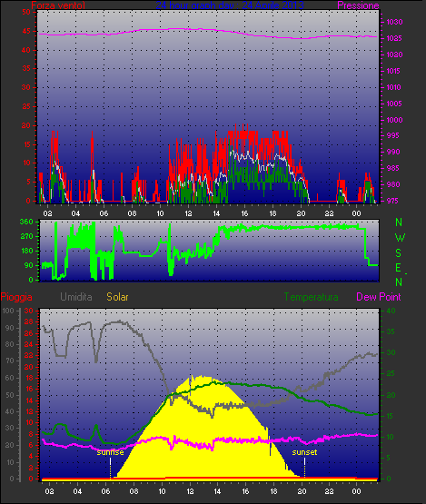426x504 pixels.
Task: Click the Pioggia legend label
Action: [x=16, y=297]
